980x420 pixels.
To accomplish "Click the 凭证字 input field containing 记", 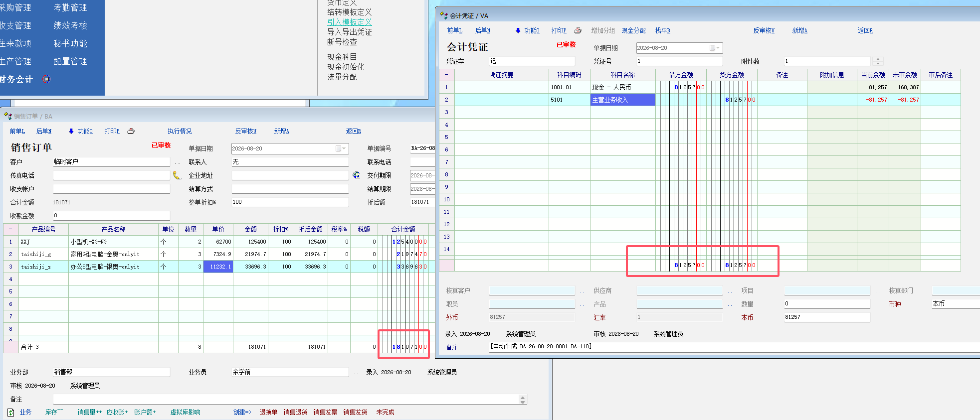I will (532, 61).
